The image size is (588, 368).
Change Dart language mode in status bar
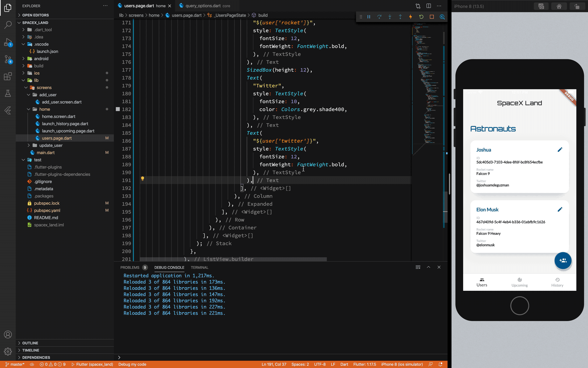coord(344,364)
